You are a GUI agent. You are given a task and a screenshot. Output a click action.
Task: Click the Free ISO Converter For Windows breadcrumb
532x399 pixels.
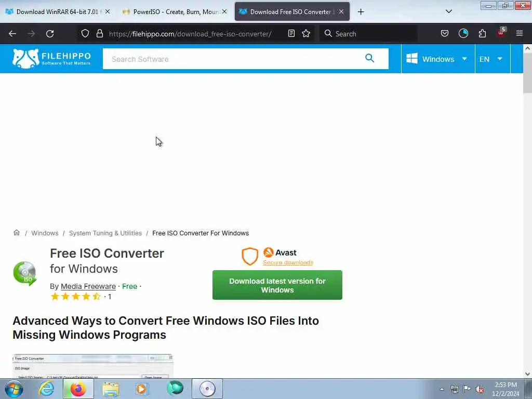(x=201, y=233)
